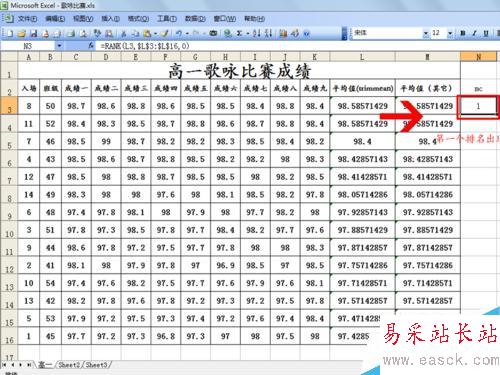Viewport: 500px width, 375px height.
Task: Click cell L8 showing 98.05714286
Action: pos(363,195)
